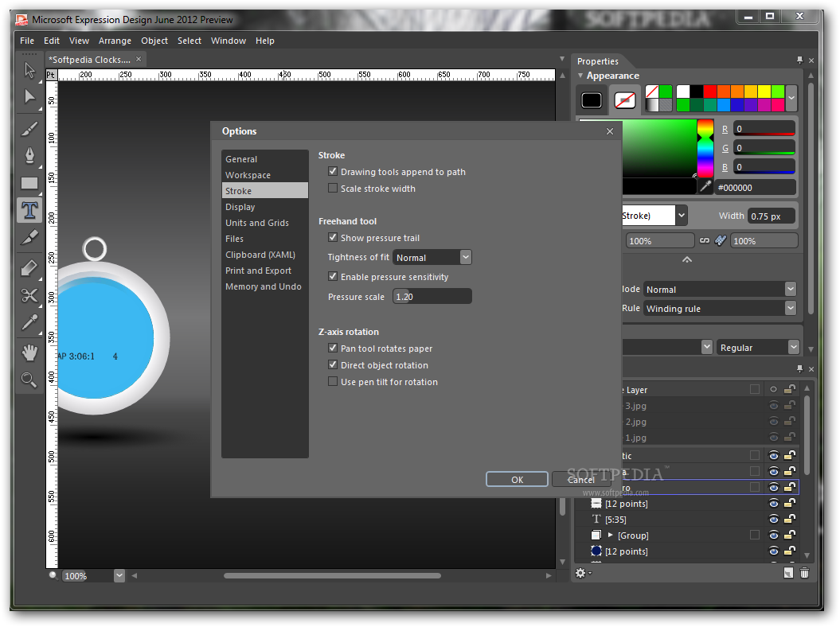Select the Direct Selection tool
The height and width of the screenshot is (627, 840).
pos(29,97)
